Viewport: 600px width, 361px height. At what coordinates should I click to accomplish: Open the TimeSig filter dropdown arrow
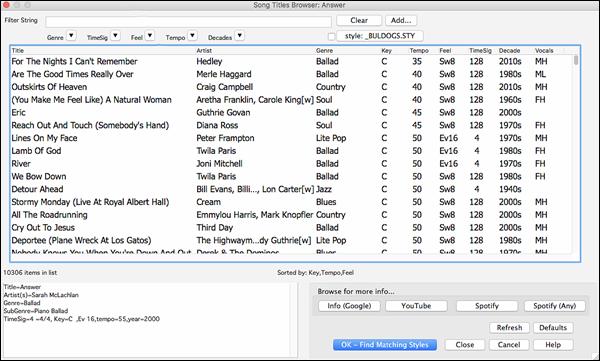116,36
